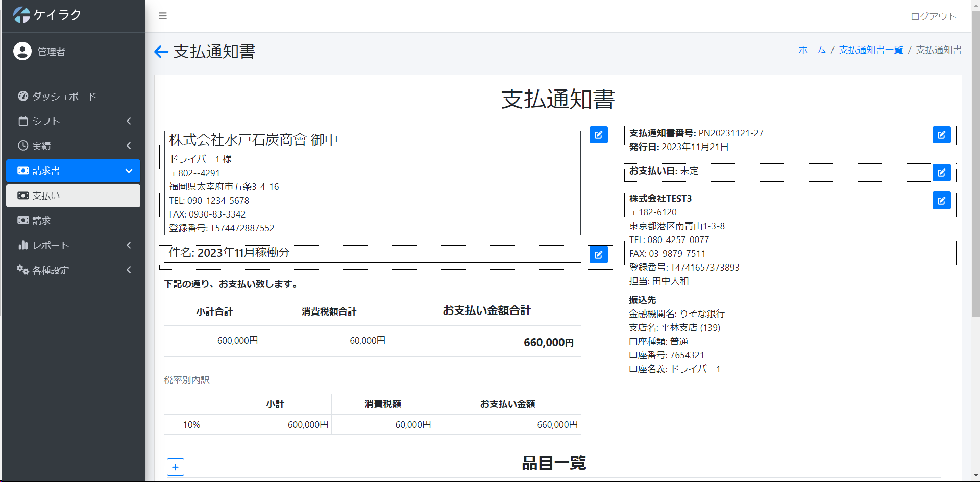Viewport: 980px width, 482px height.
Task: Go back using the blue arrow
Action: click(161, 51)
